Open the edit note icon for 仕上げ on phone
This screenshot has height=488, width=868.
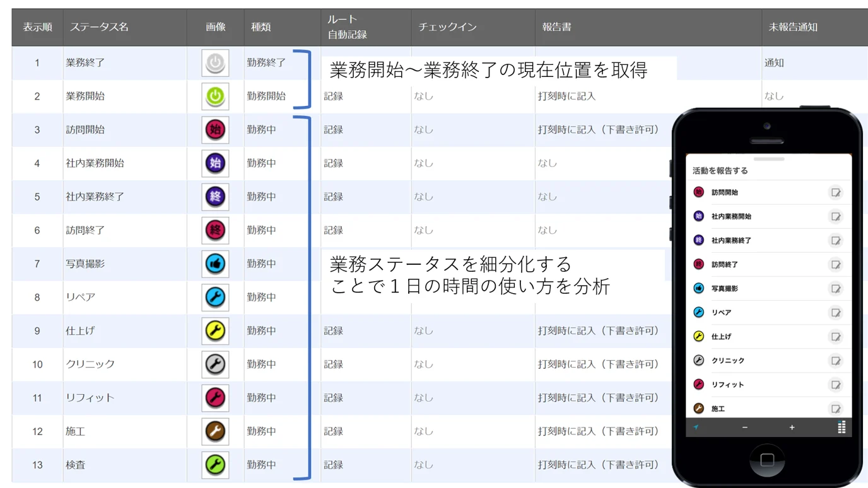(x=836, y=337)
